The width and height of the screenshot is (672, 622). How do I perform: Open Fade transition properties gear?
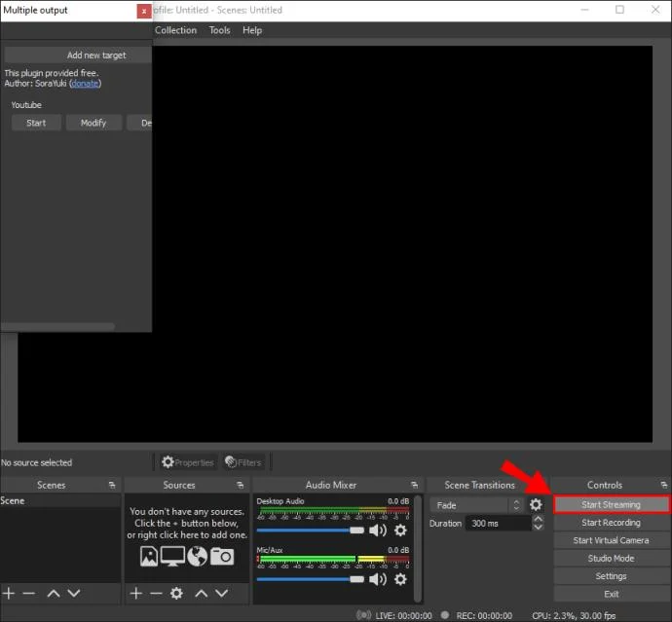[x=536, y=504]
